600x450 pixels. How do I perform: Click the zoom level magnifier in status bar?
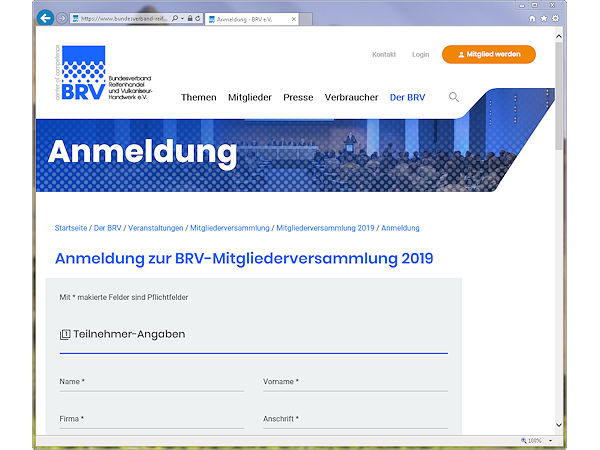[x=523, y=440]
